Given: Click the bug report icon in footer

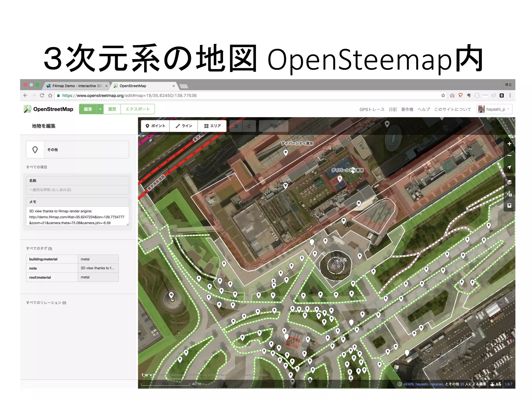Looking at the screenshot, I should click(x=492, y=384).
